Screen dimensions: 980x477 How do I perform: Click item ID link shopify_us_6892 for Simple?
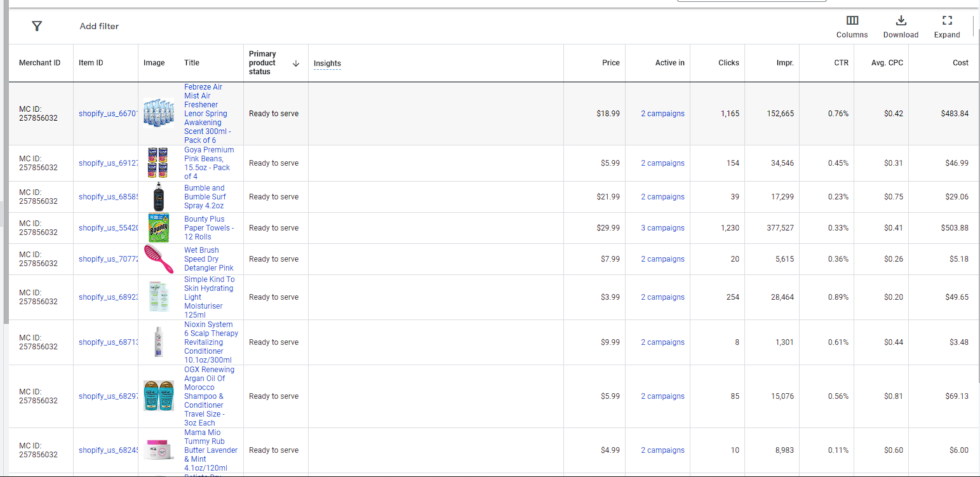(x=108, y=297)
